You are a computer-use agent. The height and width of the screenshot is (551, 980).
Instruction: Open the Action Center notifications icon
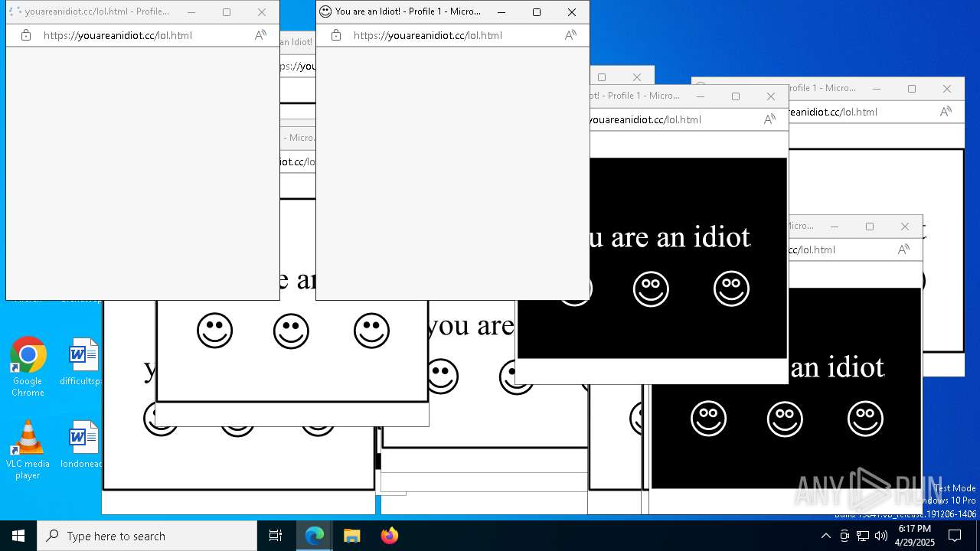coord(955,536)
